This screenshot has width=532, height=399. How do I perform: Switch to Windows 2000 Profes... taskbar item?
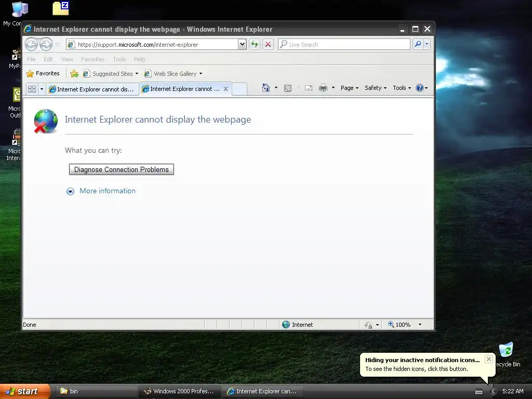click(180, 391)
